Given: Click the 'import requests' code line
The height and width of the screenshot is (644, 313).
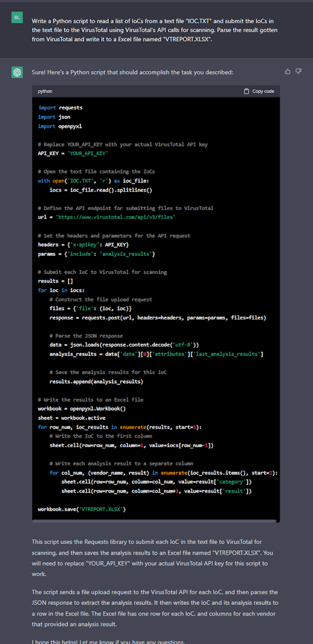Looking at the screenshot, I should [x=60, y=108].
